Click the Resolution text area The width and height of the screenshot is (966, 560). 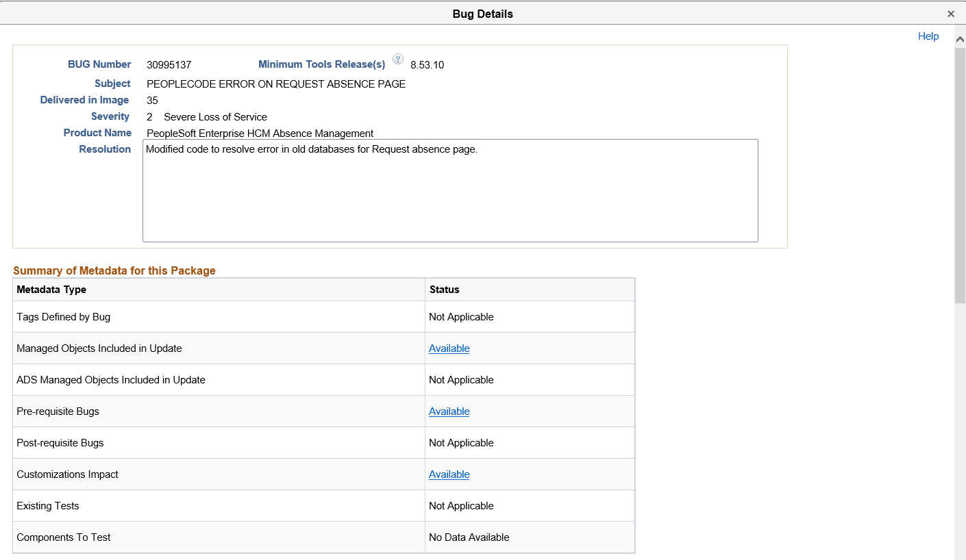(450, 190)
